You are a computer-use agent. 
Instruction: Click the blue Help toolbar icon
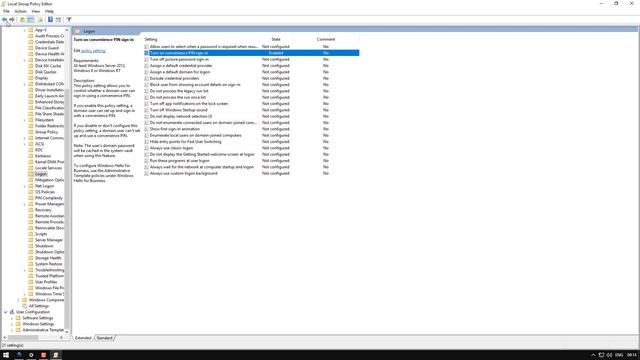50,20
